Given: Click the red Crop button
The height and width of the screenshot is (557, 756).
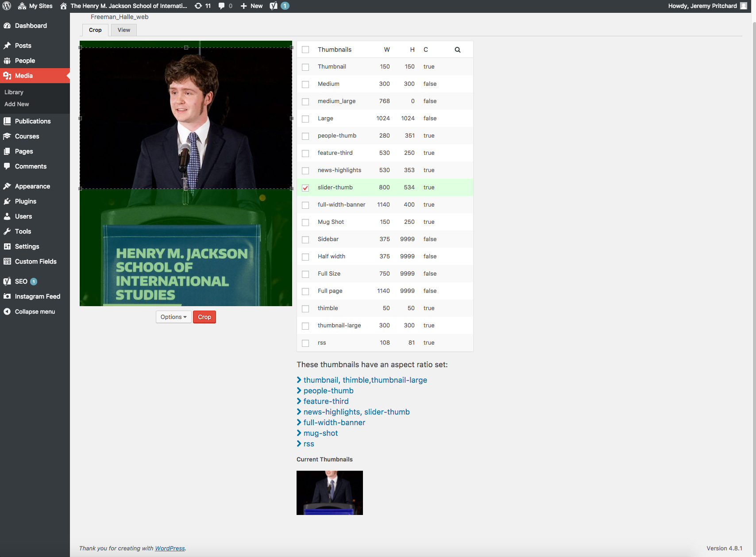Looking at the screenshot, I should click(204, 317).
